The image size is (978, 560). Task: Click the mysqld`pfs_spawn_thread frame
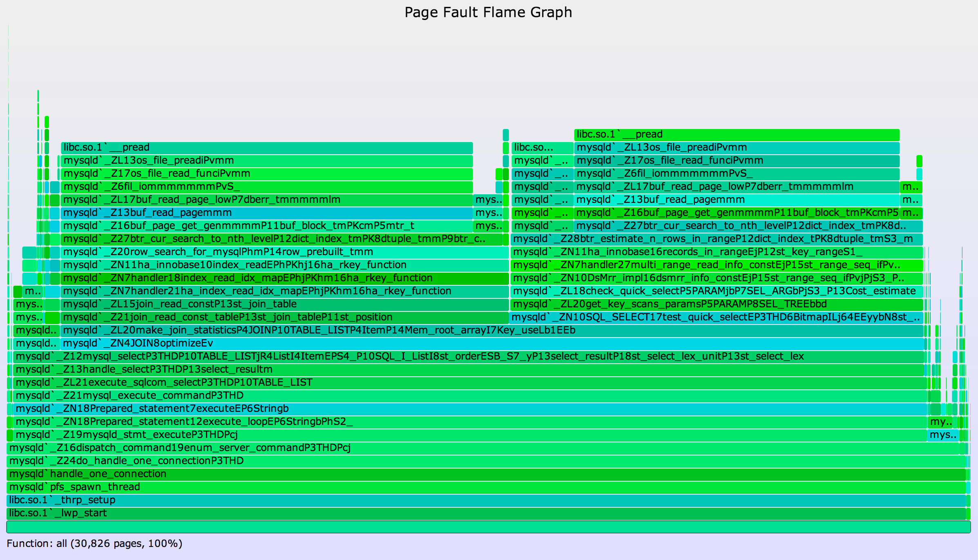coord(486,487)
